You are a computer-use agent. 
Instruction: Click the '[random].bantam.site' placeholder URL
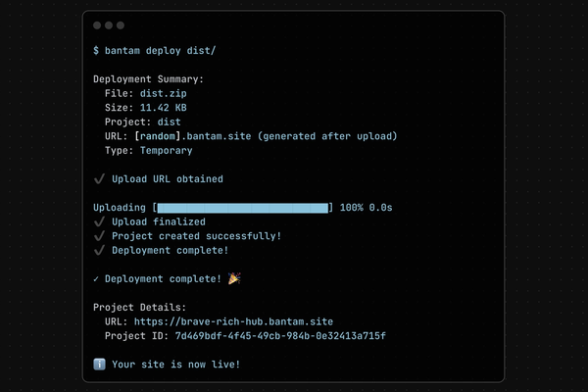point(193,136)
